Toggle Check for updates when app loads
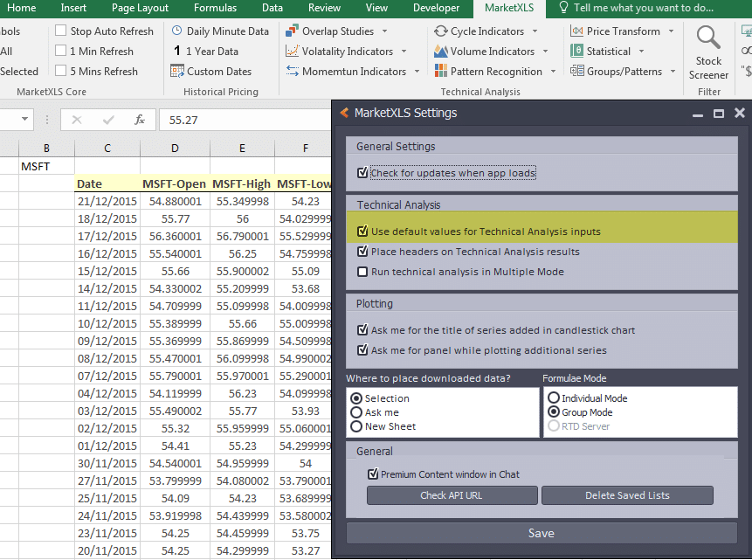 362,172
